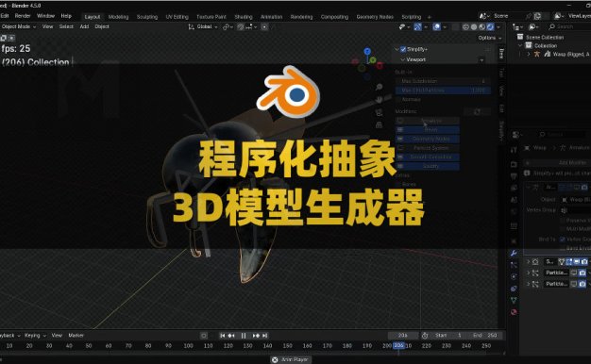Image resolution: width=591 pixels, height=364 pixels.
Task: Open the Add menu in viewport header
Action: click(84, 26)
